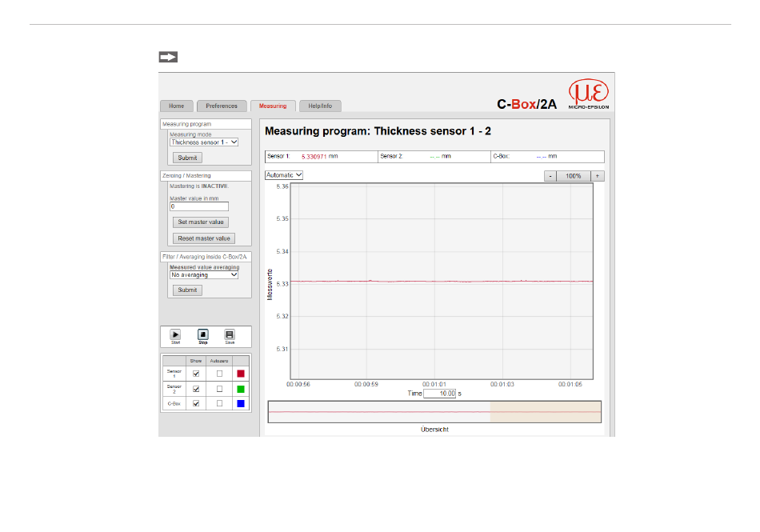Submit the selected measuring mode
Viewport: 760px width, 532px height.
[187, 158]
